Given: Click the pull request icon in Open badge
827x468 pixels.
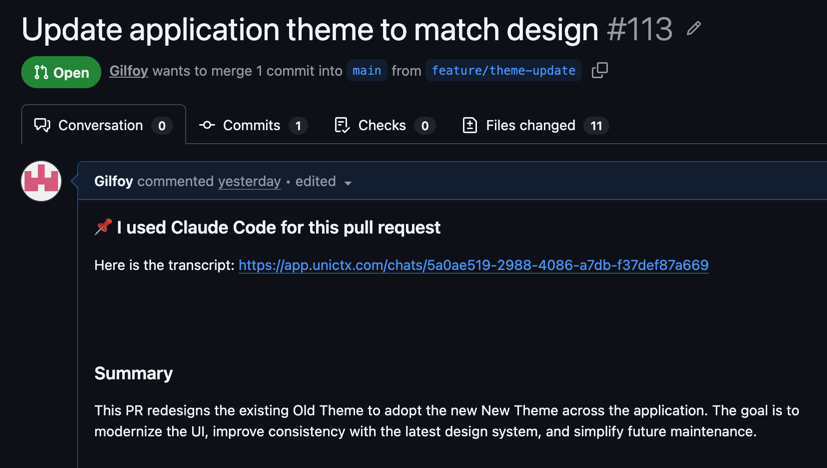Looking at the screenshot, I should pos(41,72).
